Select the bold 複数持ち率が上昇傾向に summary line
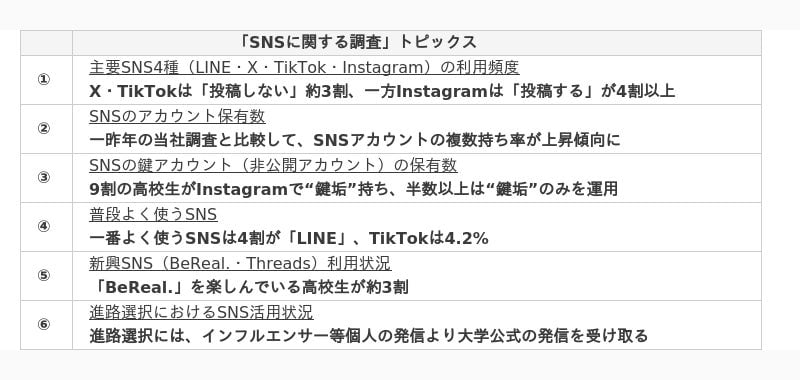The image size is (800, 380). point(355,140)
